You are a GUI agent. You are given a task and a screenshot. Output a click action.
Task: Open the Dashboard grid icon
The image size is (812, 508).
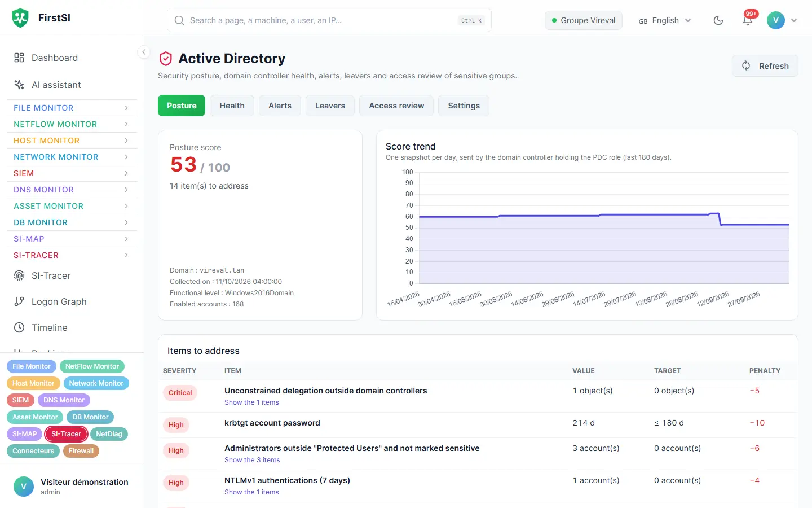pos(19,58)
